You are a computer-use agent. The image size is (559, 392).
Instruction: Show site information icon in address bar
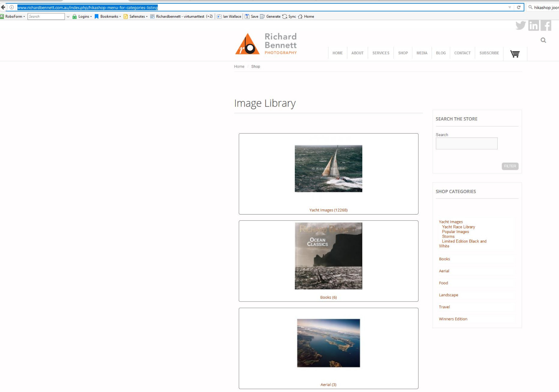12,7
